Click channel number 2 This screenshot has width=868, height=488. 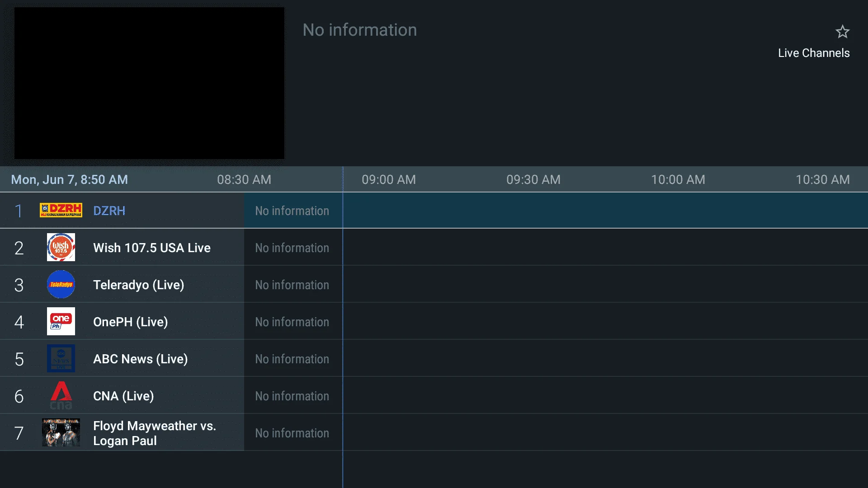19,248
